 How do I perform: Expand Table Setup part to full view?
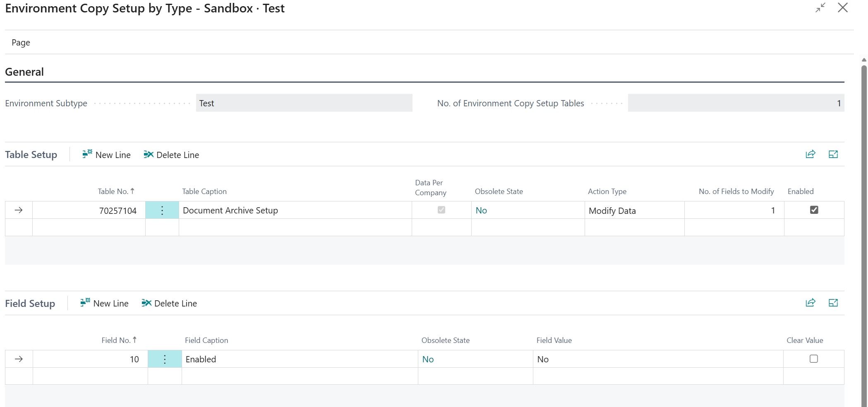point(833,154)
